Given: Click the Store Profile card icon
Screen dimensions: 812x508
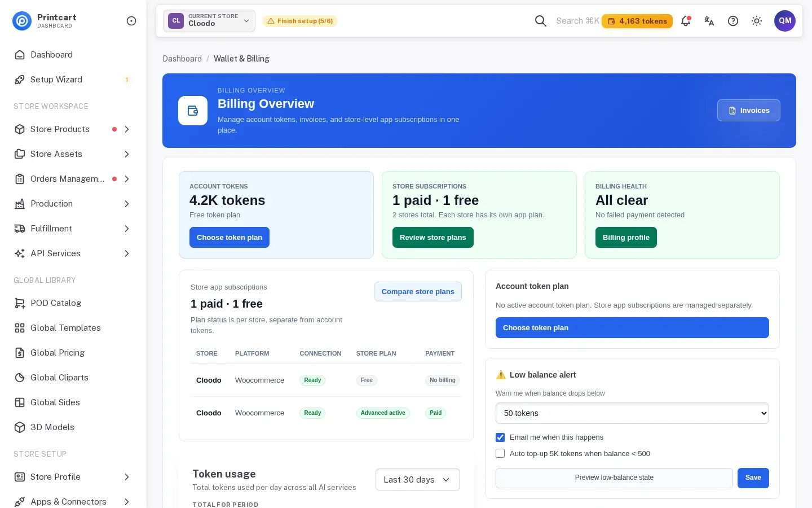Looking at the screenshot, I should (x=20, y=477).
